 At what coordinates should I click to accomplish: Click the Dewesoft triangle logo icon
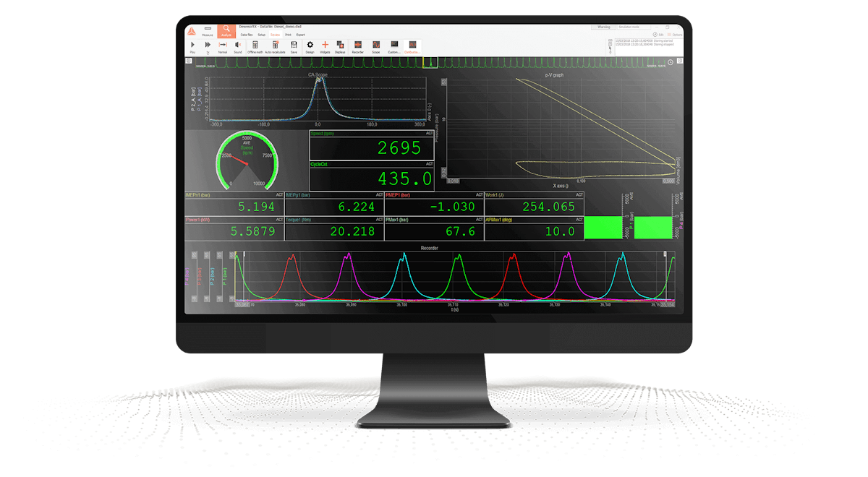(x=192, y=30)
